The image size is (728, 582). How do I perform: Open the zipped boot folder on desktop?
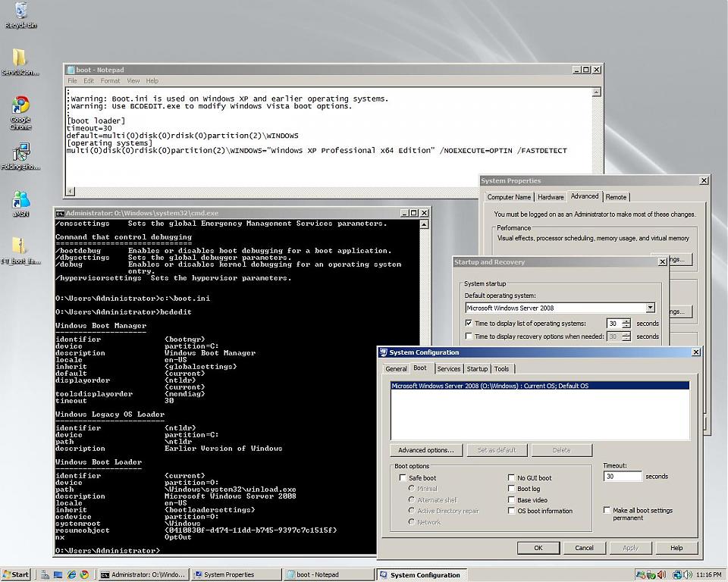pyautogui.click(x=20, y=249)
